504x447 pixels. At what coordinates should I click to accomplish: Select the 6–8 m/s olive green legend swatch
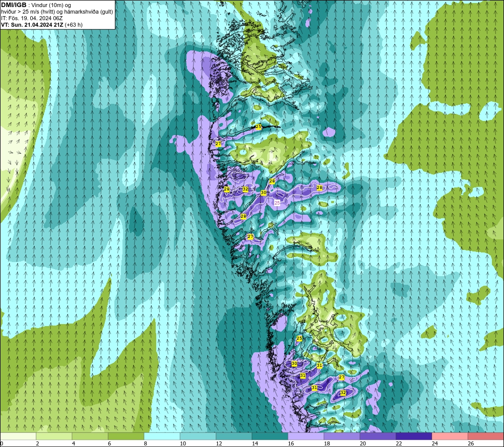(126, 436)
